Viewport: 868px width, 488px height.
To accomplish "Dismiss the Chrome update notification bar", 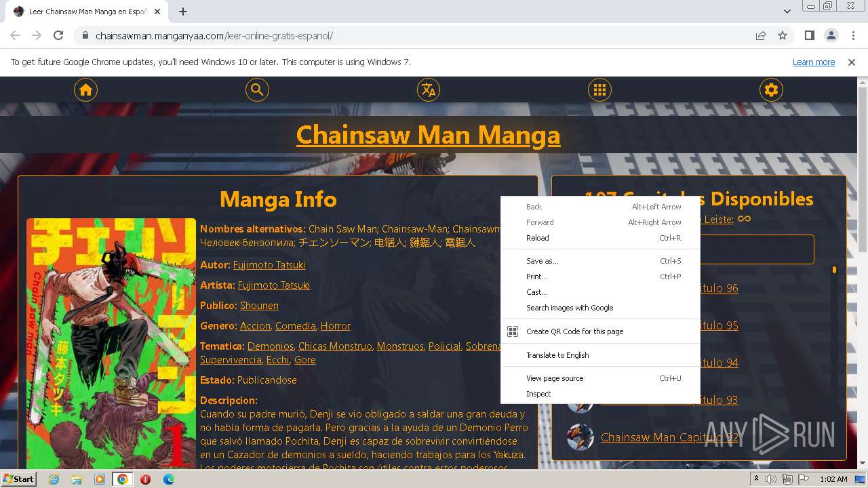I will (852, 62).
